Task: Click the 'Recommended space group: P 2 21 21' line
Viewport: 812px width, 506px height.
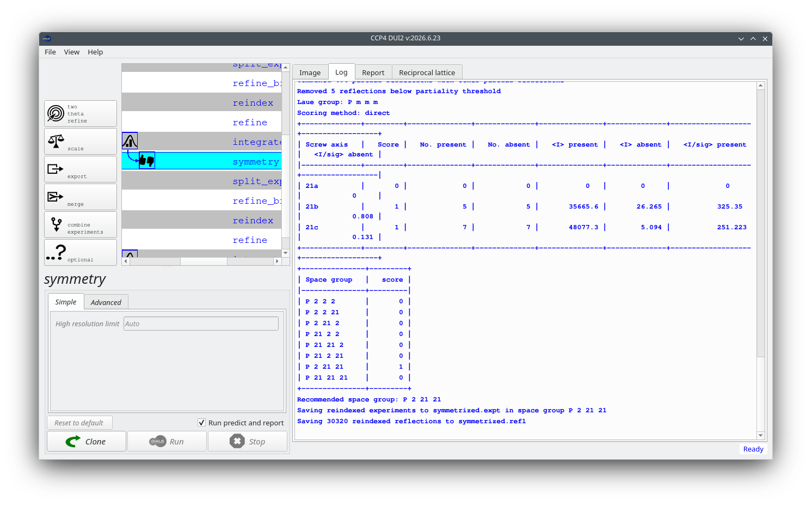Action: [369, 399]
